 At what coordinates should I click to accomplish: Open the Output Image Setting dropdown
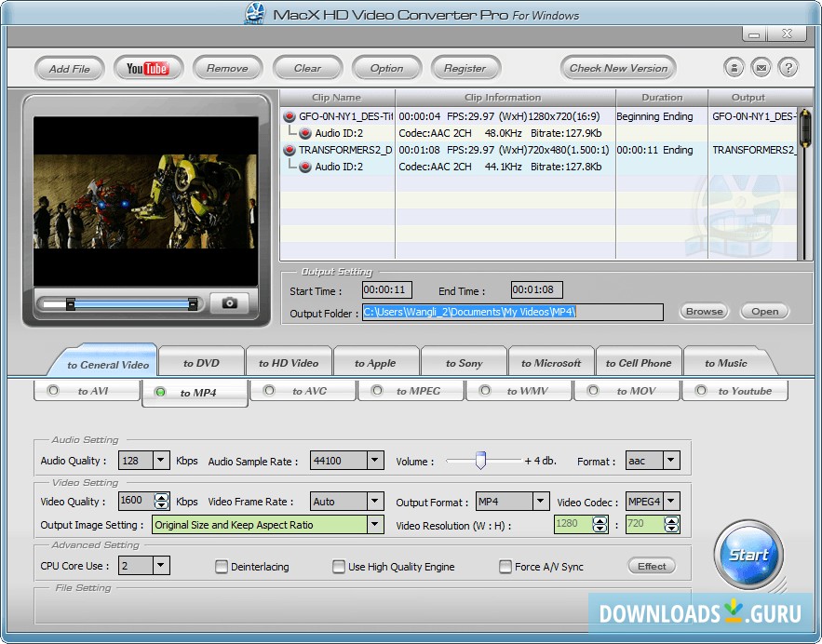click(375, 525)
